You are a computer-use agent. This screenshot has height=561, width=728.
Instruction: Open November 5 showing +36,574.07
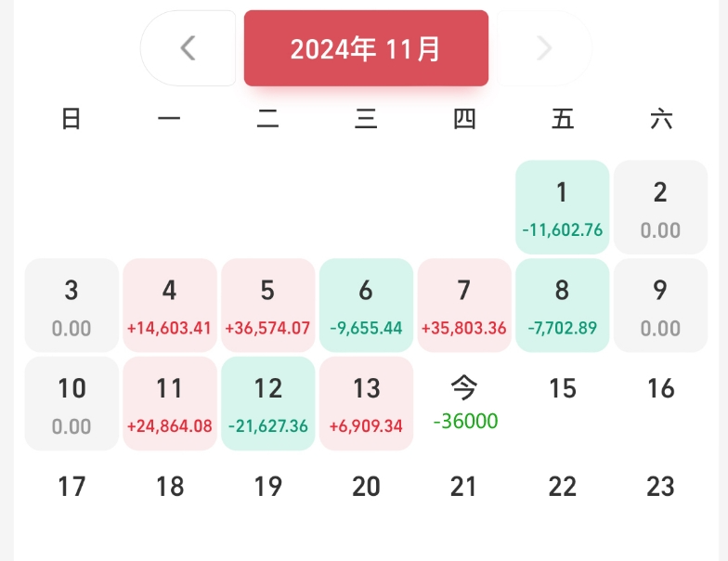click(267, 305)
